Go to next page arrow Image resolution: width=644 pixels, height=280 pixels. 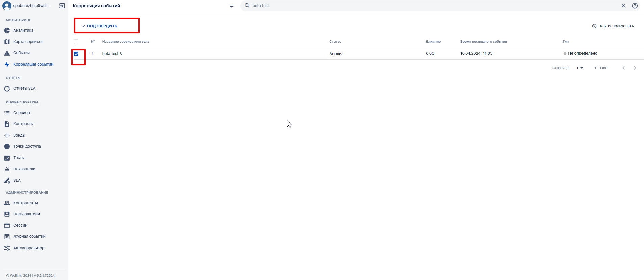point(635,68)
